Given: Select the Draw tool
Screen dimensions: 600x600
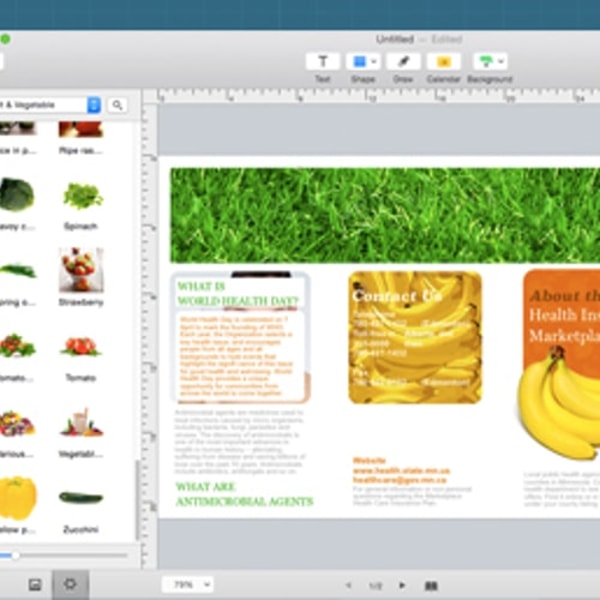Looking at the screenshot, I should [x=403, y=62].
